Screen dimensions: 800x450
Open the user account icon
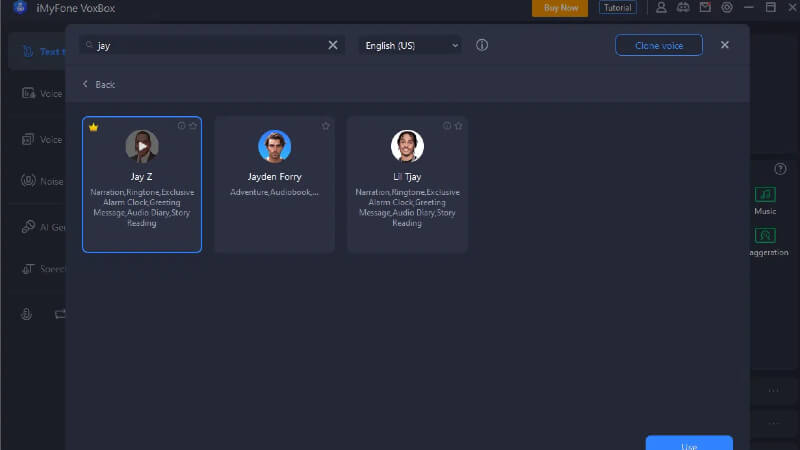coord(661,8)
